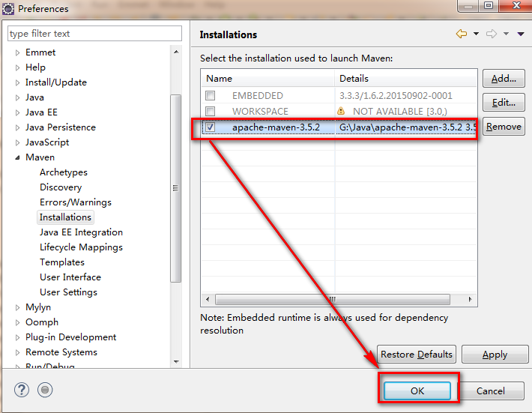Expand the Oomph tree node
The image size is (532, 413).
click(18, 322)
